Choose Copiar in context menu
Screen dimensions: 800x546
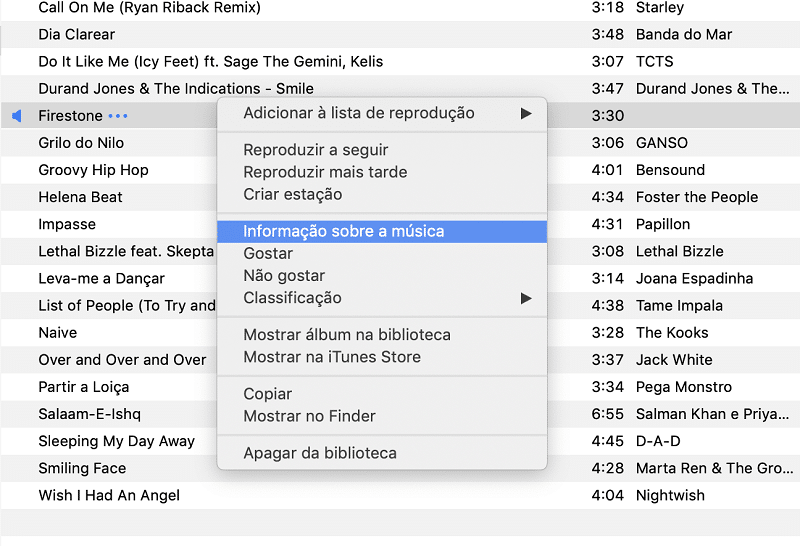[268, 394]
